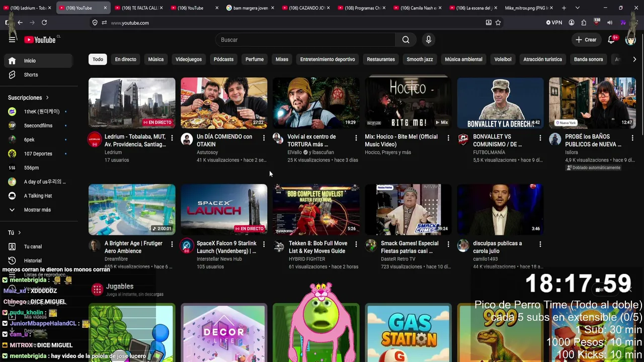Click the Crear button

pos(586,40)
